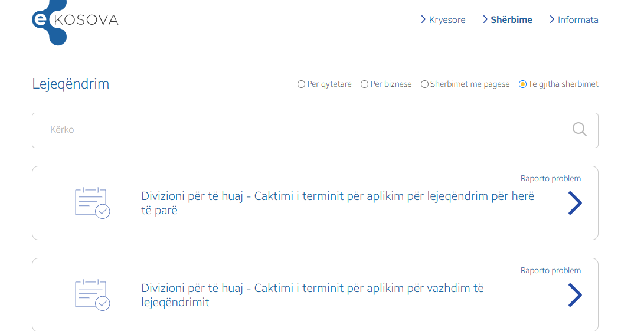This screenshot has height=331, width=644.
Task: Click the search magnifier icon
Action: pos(580,129)
